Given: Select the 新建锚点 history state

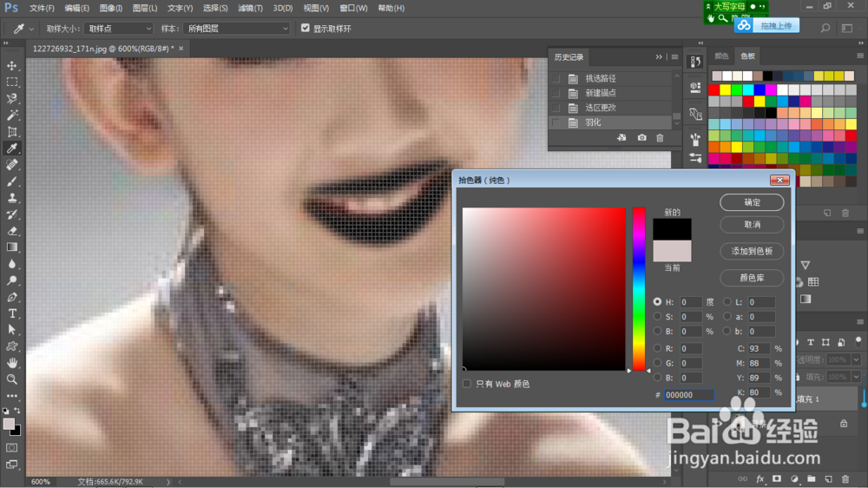Looking at the screenshot, I should pyautogui.click(x=612, y=93).
